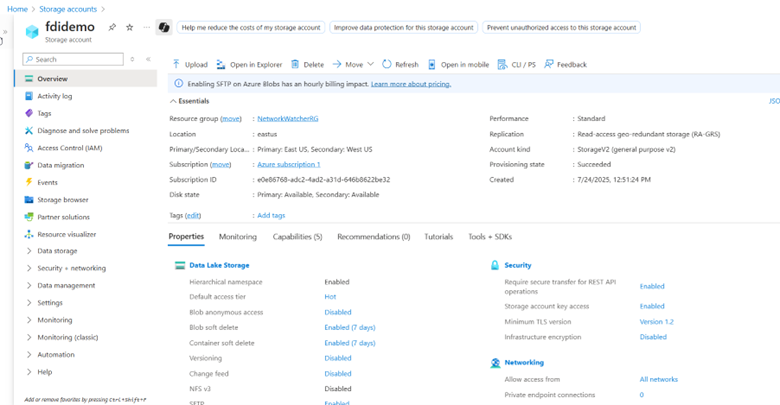
Task: Click the Open in mobile icon
Action: pyautogui.click(x=432, y=64)
